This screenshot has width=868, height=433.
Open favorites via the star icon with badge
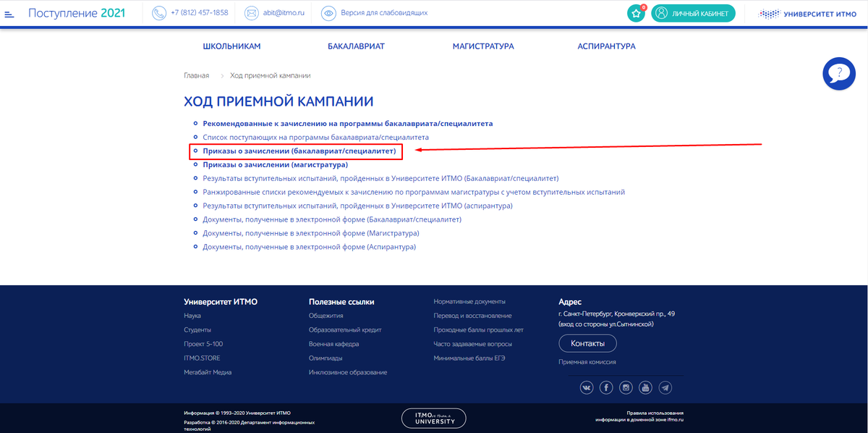pyautogui.click(x=635, y=13)
